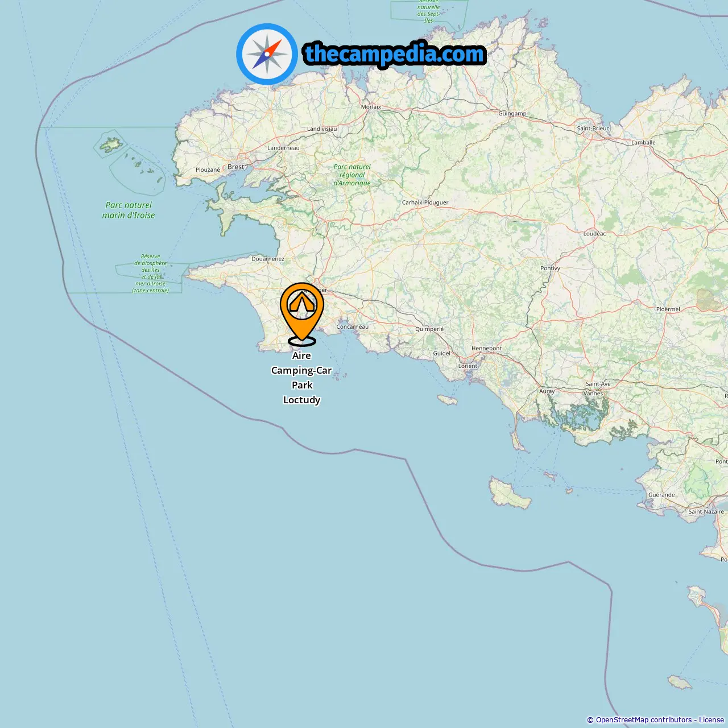Screen dimensions: 728x728
Task: Click the Parc naturel marin d'Iroise label
Action: click(x=129, y=210)
